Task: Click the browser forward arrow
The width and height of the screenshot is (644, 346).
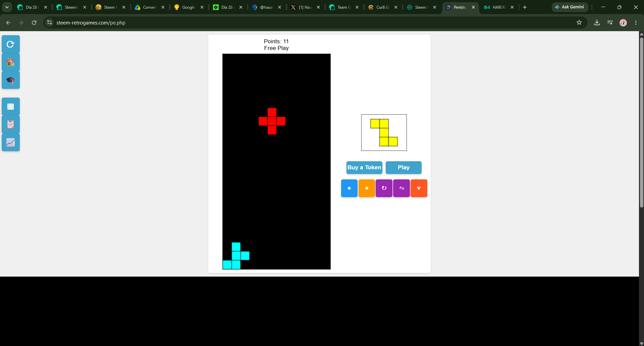Action: 21,22
